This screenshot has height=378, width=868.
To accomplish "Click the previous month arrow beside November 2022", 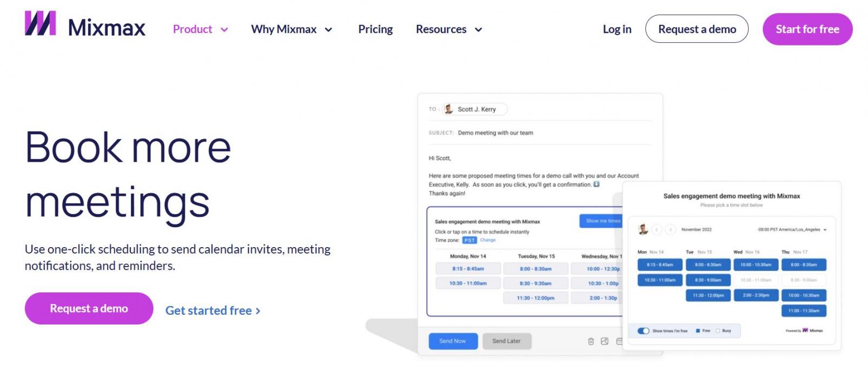I will click(657, 230).
